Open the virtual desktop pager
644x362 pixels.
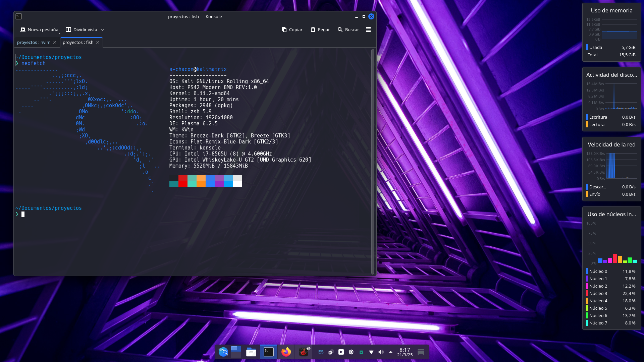[x=236, y=352]
